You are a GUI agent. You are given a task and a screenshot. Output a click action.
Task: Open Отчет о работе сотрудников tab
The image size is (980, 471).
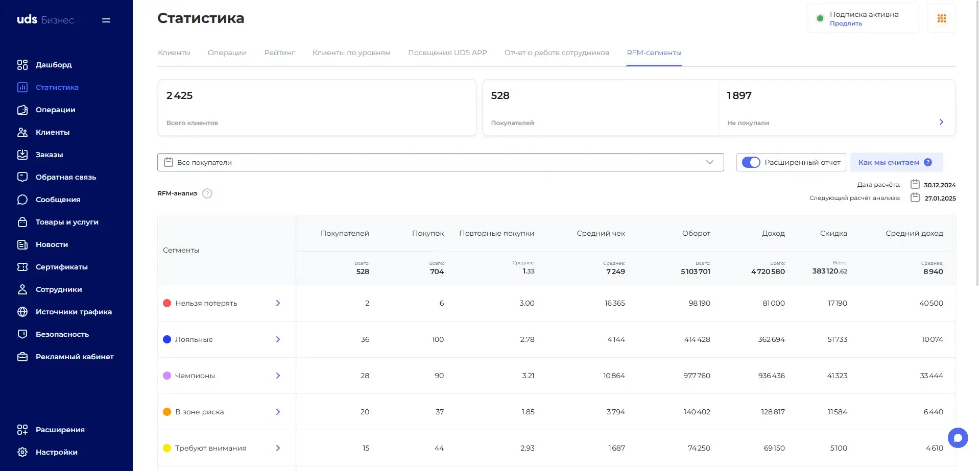point(557,53)
